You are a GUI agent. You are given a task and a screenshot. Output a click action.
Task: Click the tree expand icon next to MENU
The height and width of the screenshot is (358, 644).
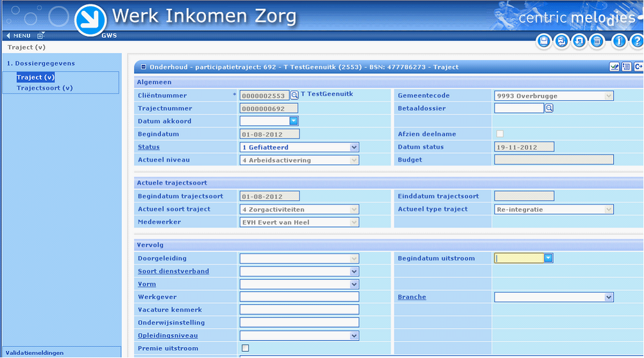(x=40, y=36)
